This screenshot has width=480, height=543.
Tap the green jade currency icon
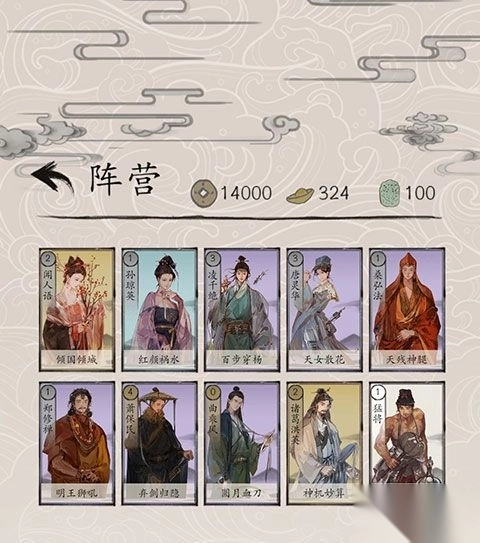(390, 193)
